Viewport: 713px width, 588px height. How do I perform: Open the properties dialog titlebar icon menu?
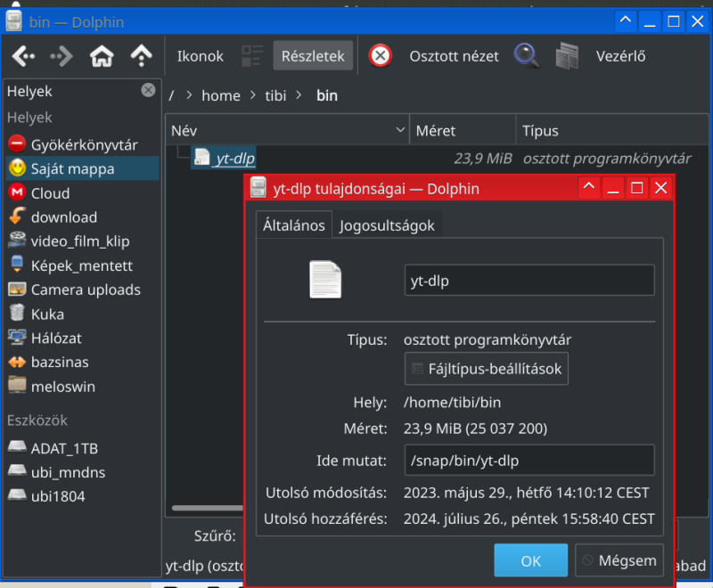pos(258,188)
